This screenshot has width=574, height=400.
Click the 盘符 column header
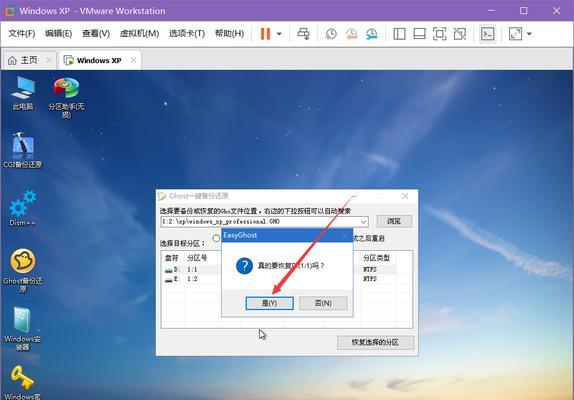(x=171, y=258)
